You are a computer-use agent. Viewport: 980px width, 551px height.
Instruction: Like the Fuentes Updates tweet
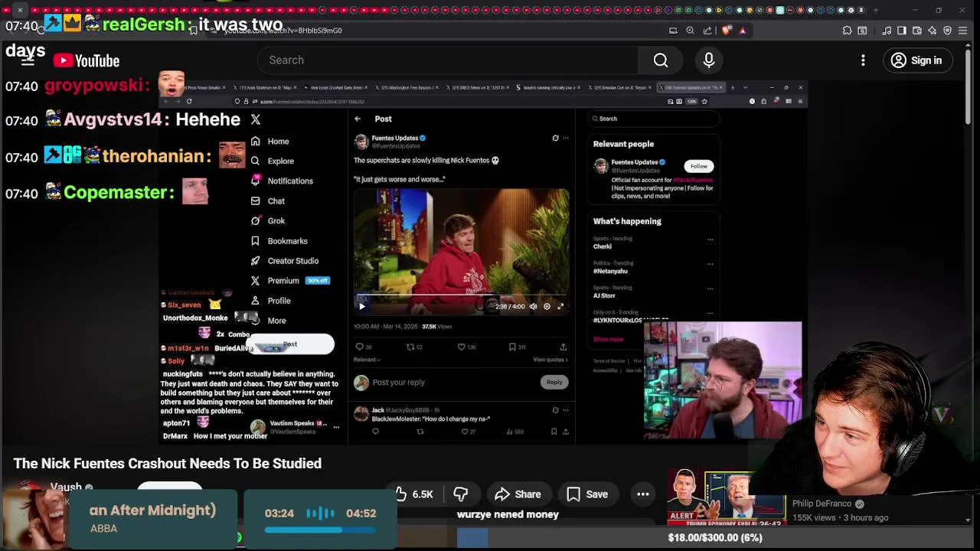coord(466,347)
